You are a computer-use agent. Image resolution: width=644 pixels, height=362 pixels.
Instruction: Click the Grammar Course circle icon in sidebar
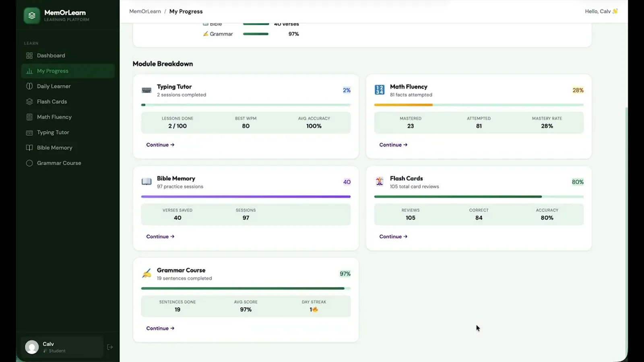(29, 163)
